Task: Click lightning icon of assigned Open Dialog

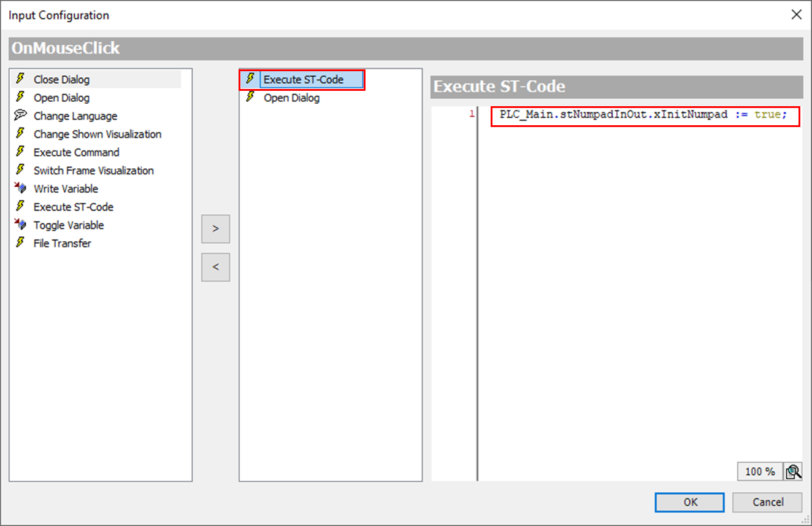Action: click(250, 98)
